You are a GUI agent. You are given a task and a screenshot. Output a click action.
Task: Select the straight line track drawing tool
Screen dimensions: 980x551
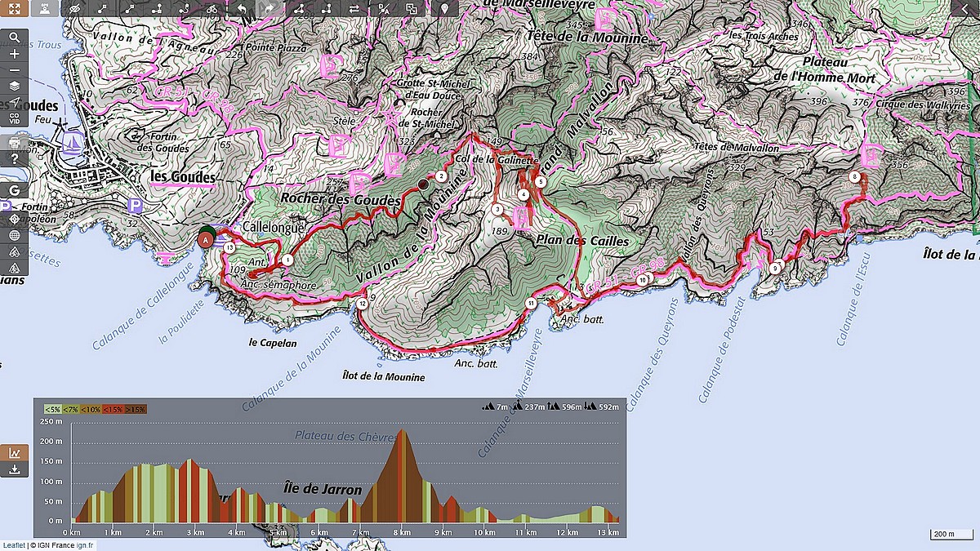[x=102, y=9]
